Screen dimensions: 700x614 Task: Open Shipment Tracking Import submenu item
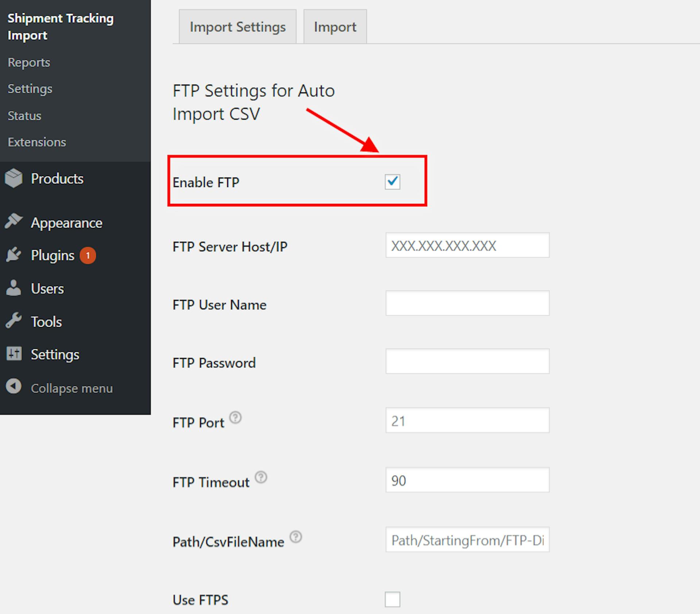tap(61, 27)
